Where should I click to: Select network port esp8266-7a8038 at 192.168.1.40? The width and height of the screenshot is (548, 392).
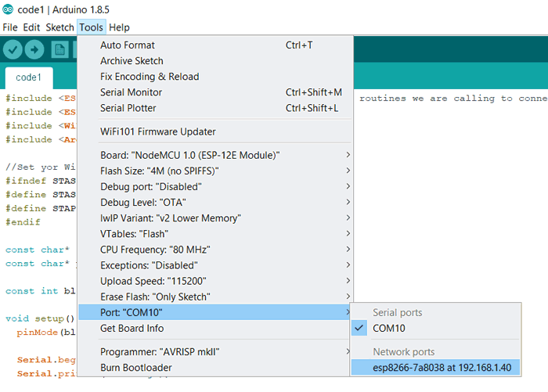tap(435, 368)
